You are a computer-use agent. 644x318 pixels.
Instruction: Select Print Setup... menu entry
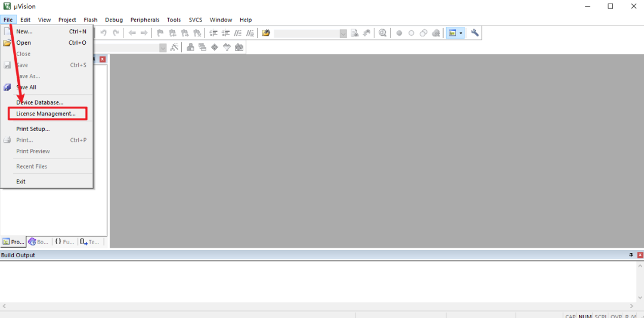click(47, 129)
